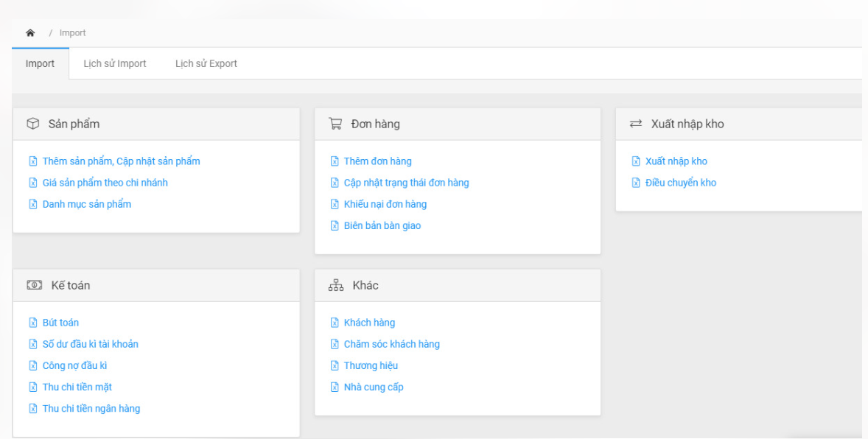This screenshot has height=439, width=868.
Task: Click the Kế toán money icon
Action: tap(35, 285)
